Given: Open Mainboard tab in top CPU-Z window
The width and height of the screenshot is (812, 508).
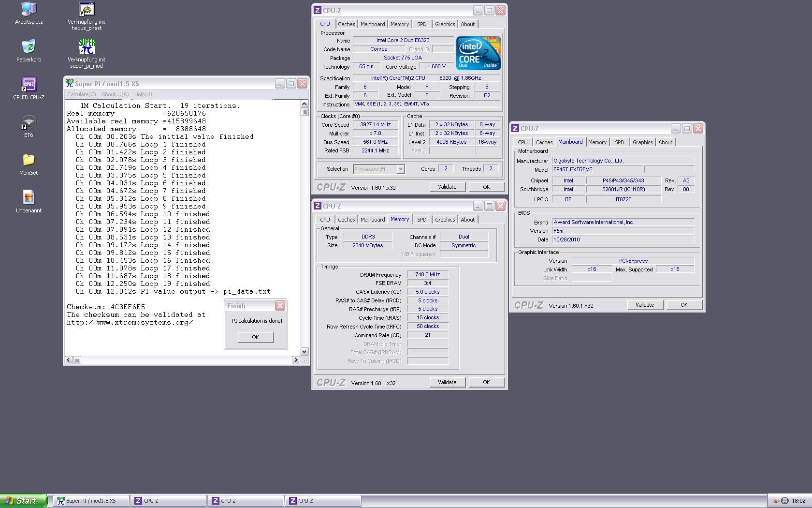Looking at the screenshot, I should (x=373, y=24).
